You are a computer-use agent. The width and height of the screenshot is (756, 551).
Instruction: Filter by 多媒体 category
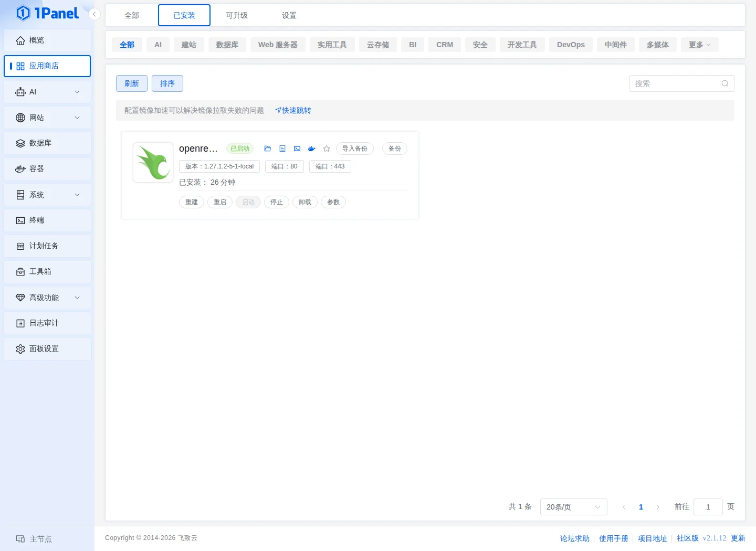click(658, 45)
